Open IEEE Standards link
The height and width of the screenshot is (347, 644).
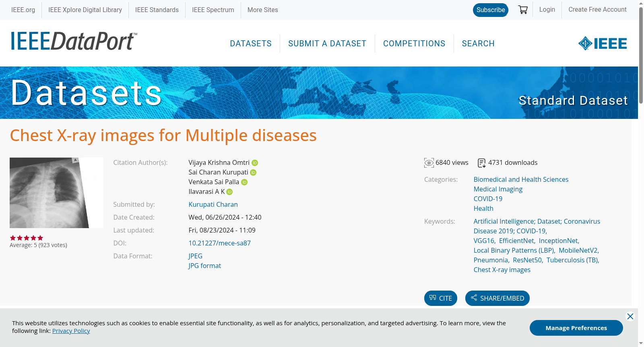click(157, 10)
